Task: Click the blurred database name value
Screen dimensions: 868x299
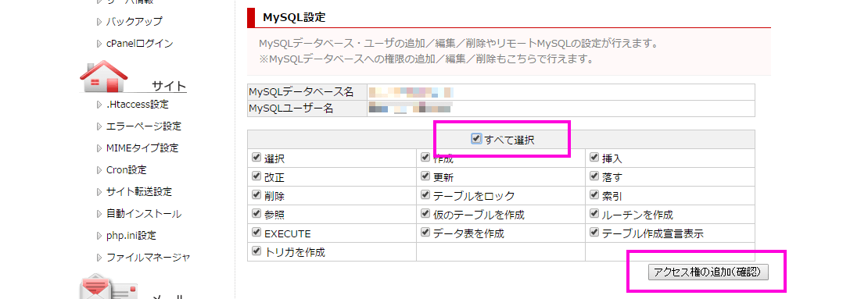Action: point(411,92)
